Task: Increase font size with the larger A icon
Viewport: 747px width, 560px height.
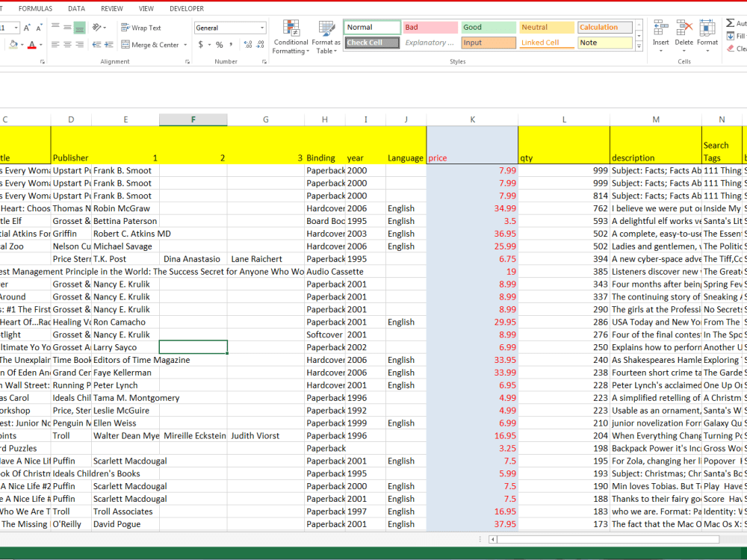Action: [x=27, y=28]
